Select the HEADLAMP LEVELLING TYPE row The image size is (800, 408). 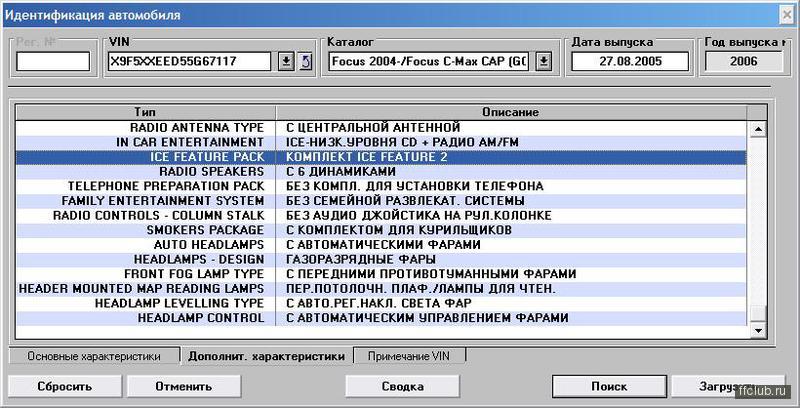(x=381, y=303)
